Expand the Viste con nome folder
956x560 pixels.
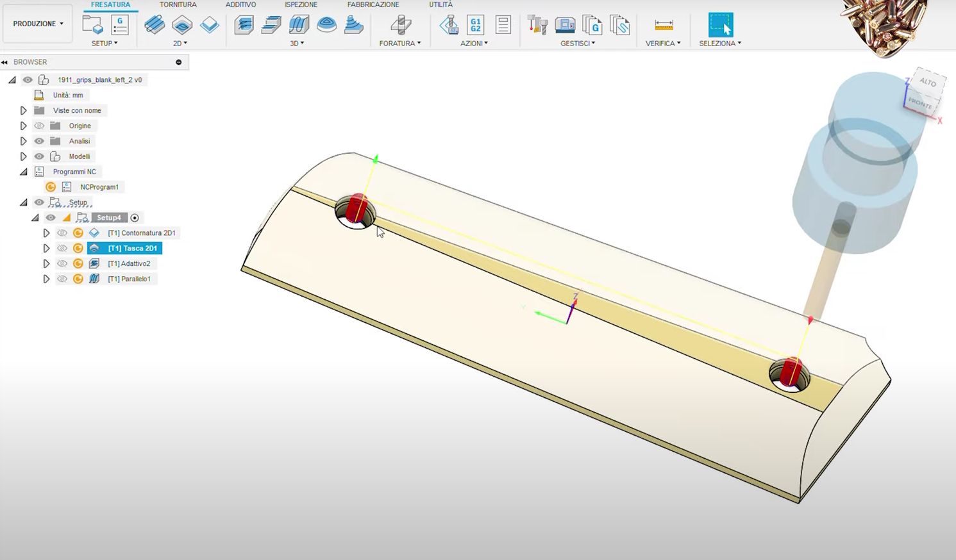tap(24, 111)
